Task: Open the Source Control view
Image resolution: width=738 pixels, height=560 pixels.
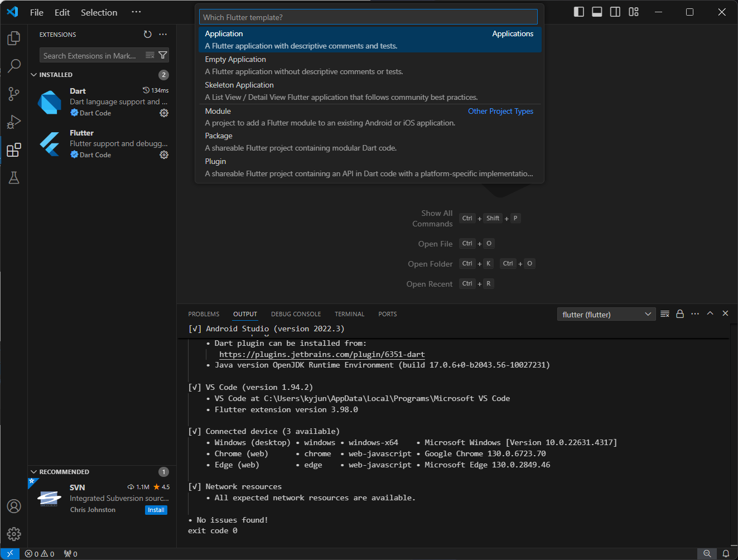Action: tap(14, 94)
